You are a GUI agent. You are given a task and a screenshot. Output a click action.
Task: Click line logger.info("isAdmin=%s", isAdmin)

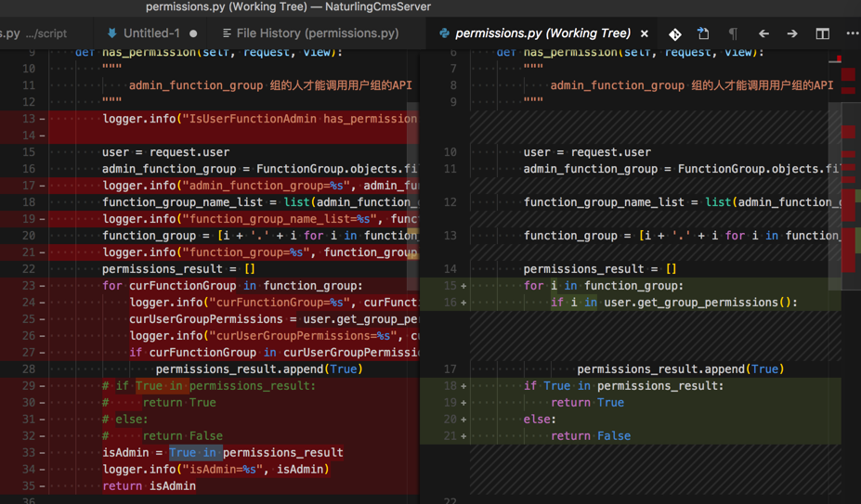[x=215, y=470]
